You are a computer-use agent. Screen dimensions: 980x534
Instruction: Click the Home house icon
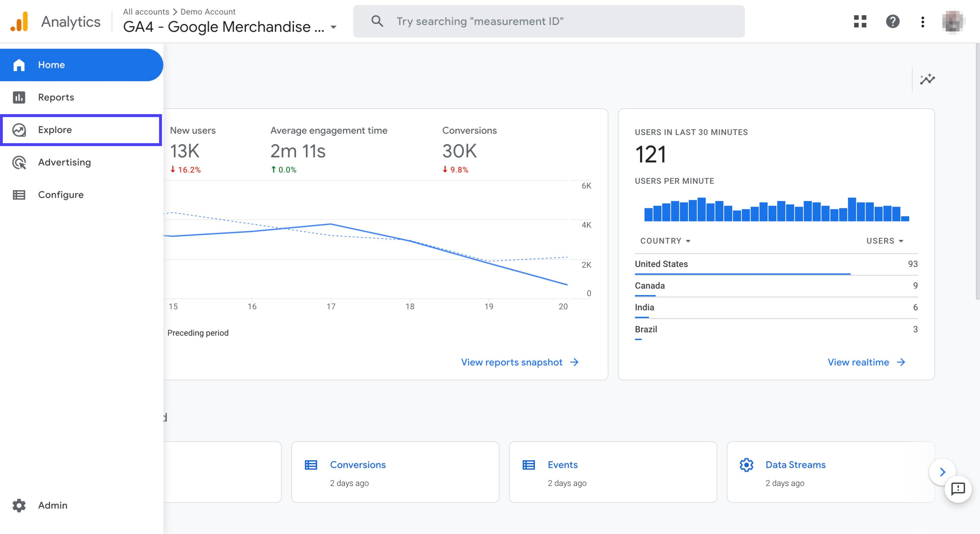(19, 65)
